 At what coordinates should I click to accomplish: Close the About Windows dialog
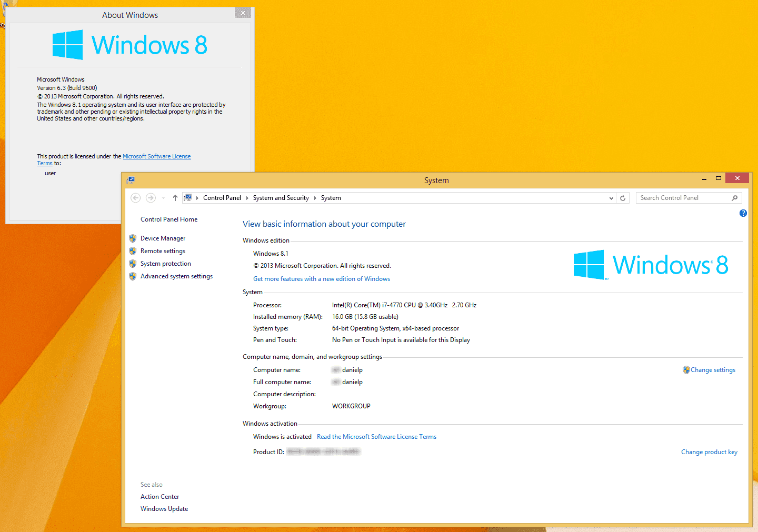click(243, 13)
